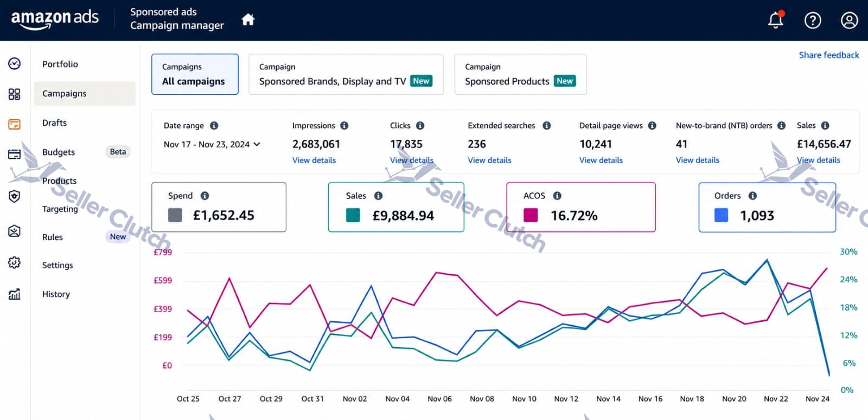View details for Impressions
Screen dimensions: 868x420
(x=314, y=160)
